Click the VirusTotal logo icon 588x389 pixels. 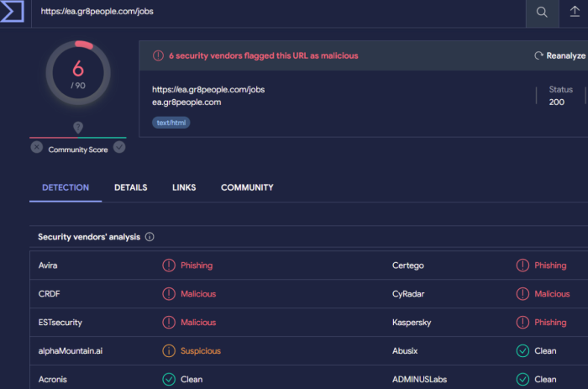(13, 12)
